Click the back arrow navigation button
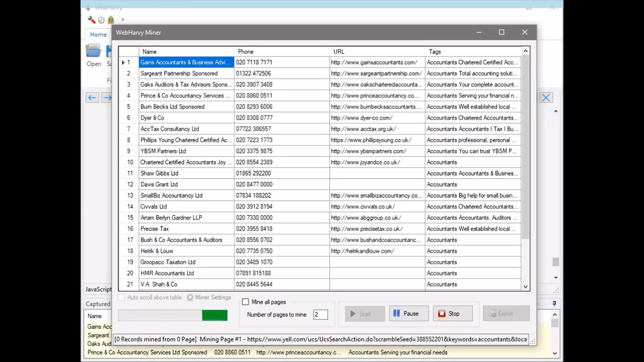Screen dimensions: 644x362 pos(92,98)
